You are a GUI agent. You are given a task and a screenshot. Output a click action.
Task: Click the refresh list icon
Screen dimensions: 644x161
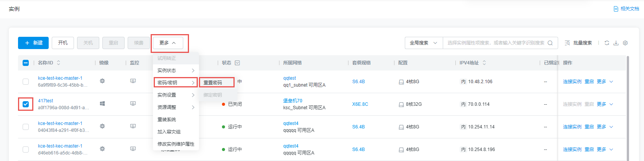607,43
